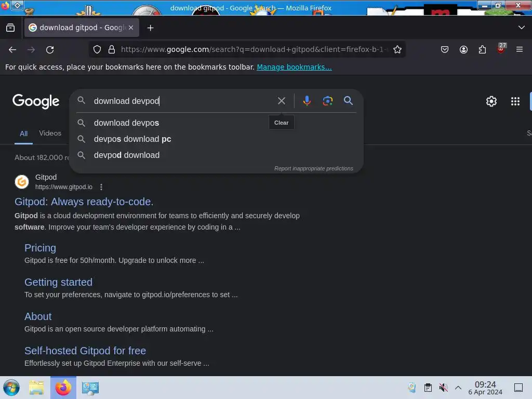Open Manage bookmarks link
The width and height of the screenshot is (532, 399).
tap(294, 67)
